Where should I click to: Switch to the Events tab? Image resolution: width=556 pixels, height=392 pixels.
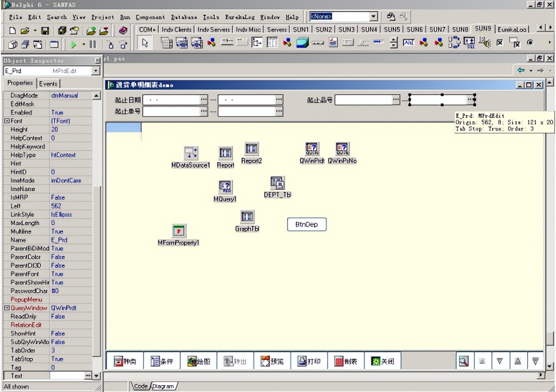(48, 83)
